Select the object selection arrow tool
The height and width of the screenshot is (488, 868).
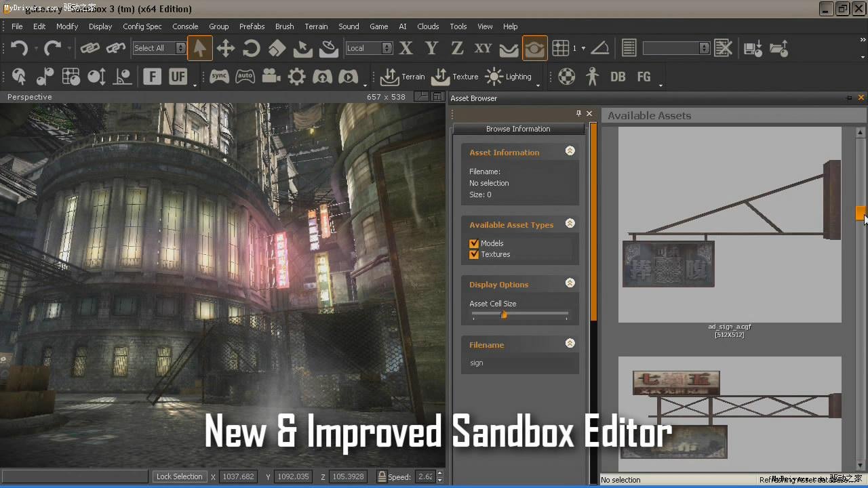pyautogui.click(x=200, y=48)
